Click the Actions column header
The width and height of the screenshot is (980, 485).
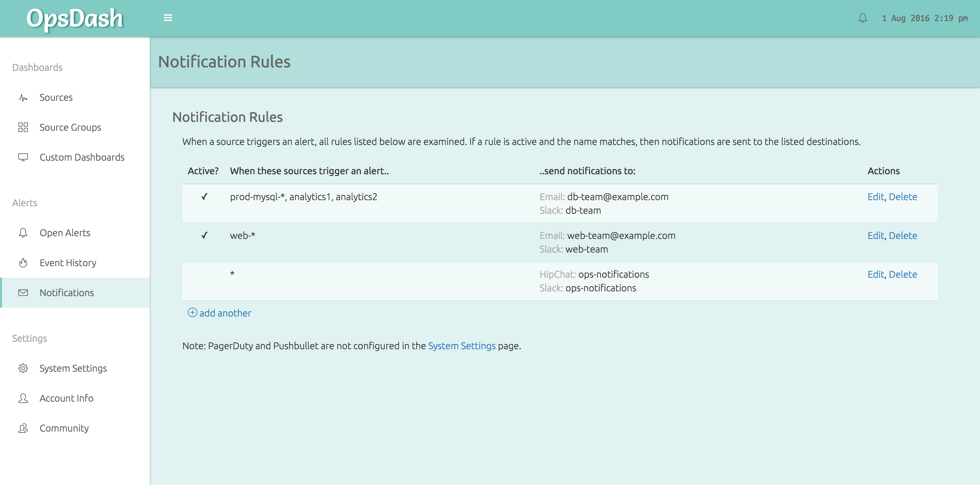tap(883, 171)
